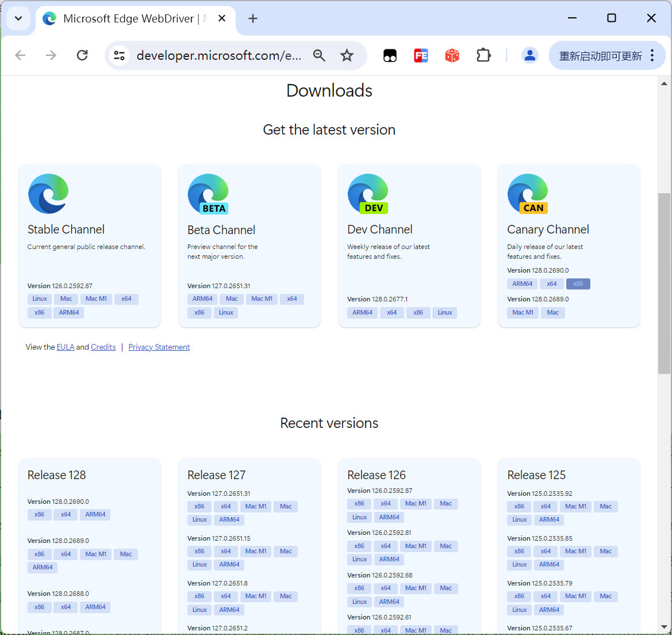Download Canary 128.0.2690.0 ARM64 driver
This screenshot has width=672, height=635.
tap(523, 284)
